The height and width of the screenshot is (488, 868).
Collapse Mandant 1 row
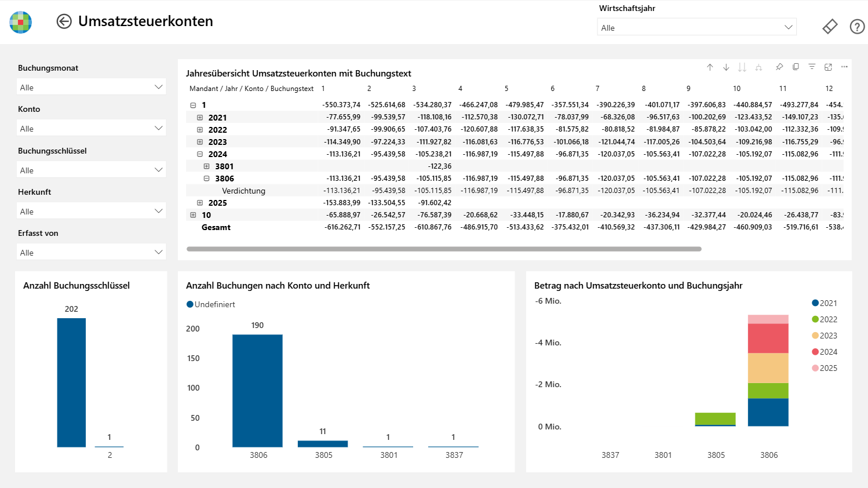[193, 105]
